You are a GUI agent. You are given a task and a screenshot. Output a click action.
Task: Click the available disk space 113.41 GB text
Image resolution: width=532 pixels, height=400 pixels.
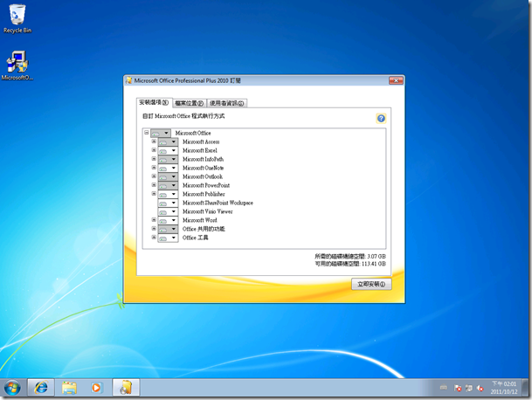(350, 264)
